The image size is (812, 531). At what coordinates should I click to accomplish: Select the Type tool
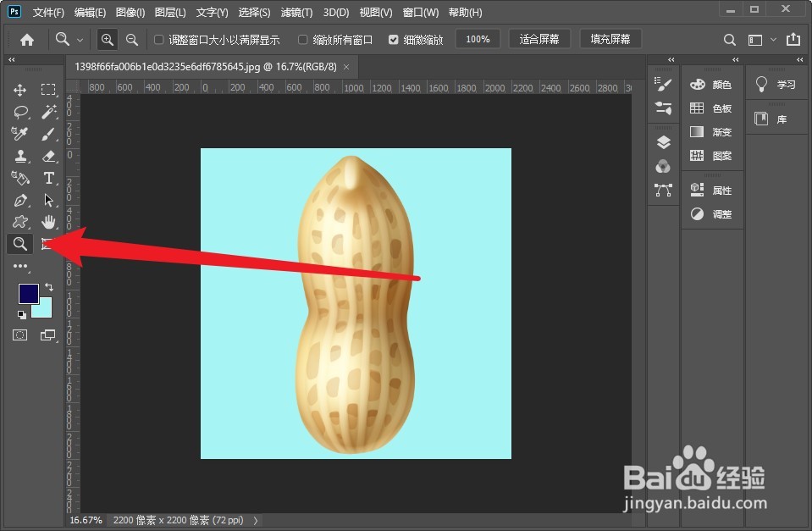pyautogui.click(x=49, y=178)
